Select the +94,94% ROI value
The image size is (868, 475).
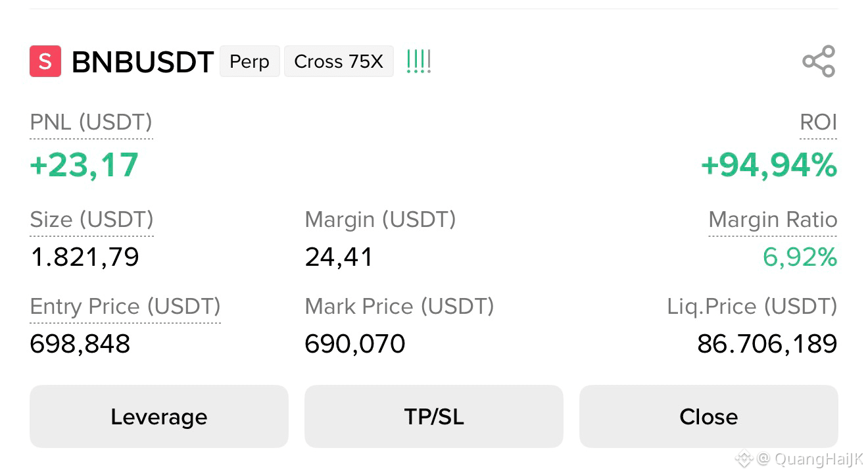click(x=769, y=165)
